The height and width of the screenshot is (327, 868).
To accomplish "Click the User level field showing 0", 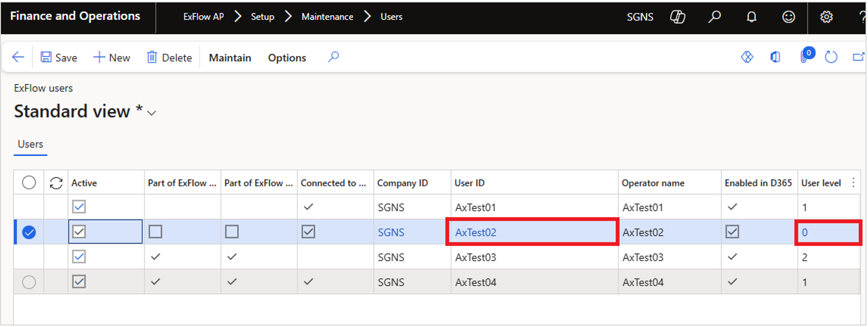I will [828, 232].
